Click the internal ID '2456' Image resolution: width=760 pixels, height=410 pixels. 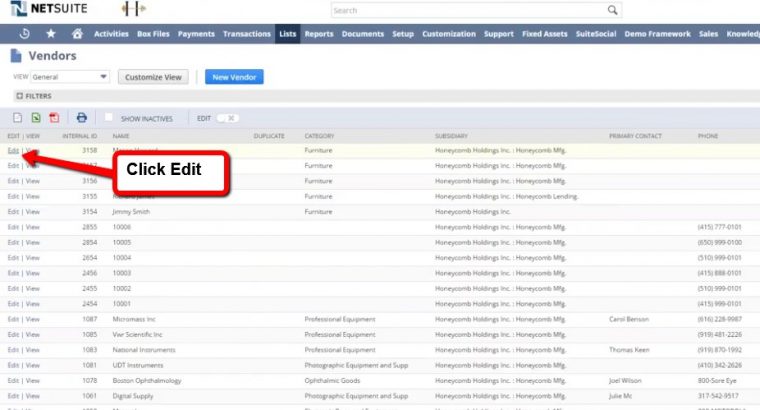[x=90, y=273]
